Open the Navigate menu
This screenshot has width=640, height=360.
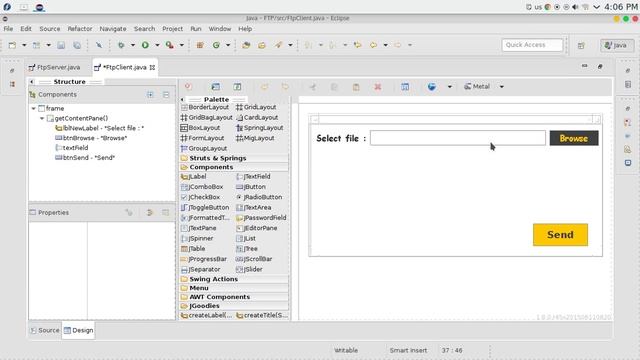(x=113, y=29)
